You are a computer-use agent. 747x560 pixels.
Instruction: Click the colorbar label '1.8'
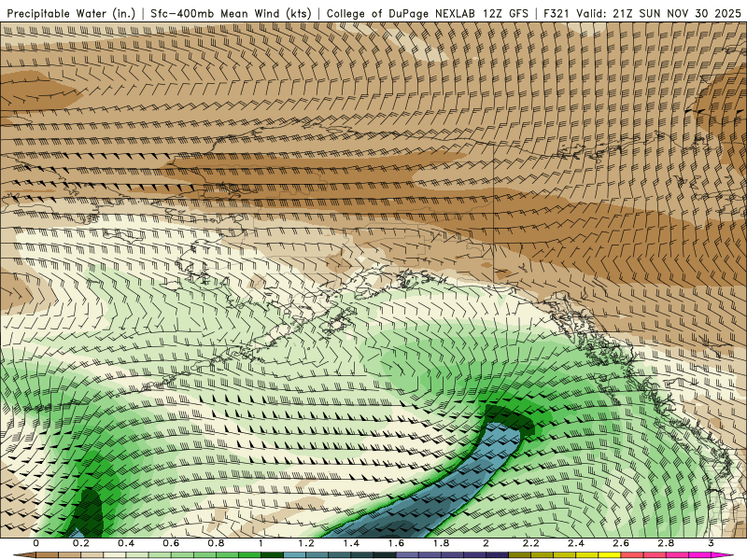click(x=441, y=543)
